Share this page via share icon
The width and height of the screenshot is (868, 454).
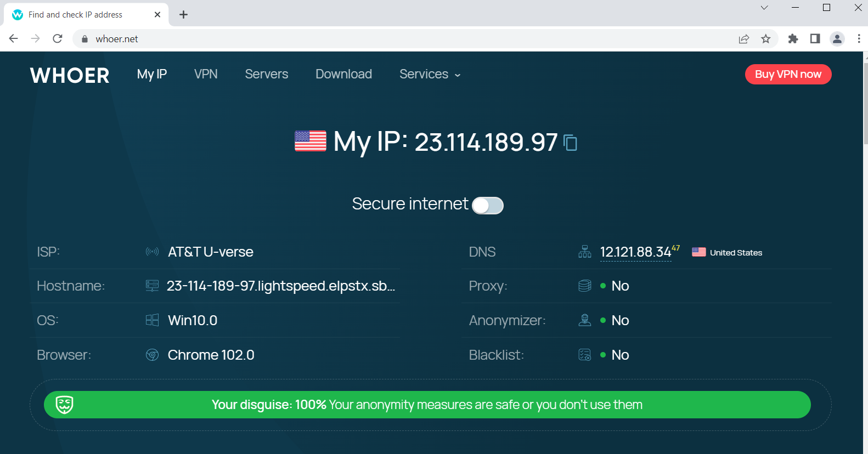pos(744,38)
